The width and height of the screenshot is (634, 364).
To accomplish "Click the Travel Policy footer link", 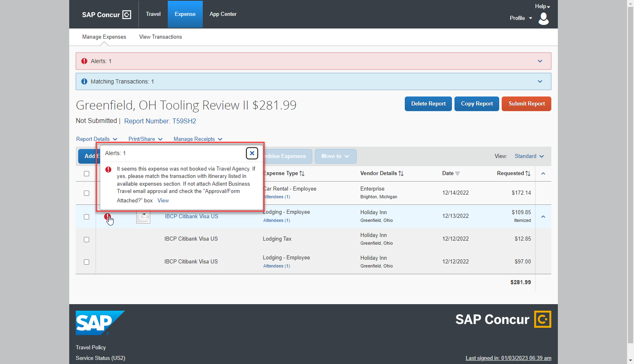I will (x=91, y=348).
